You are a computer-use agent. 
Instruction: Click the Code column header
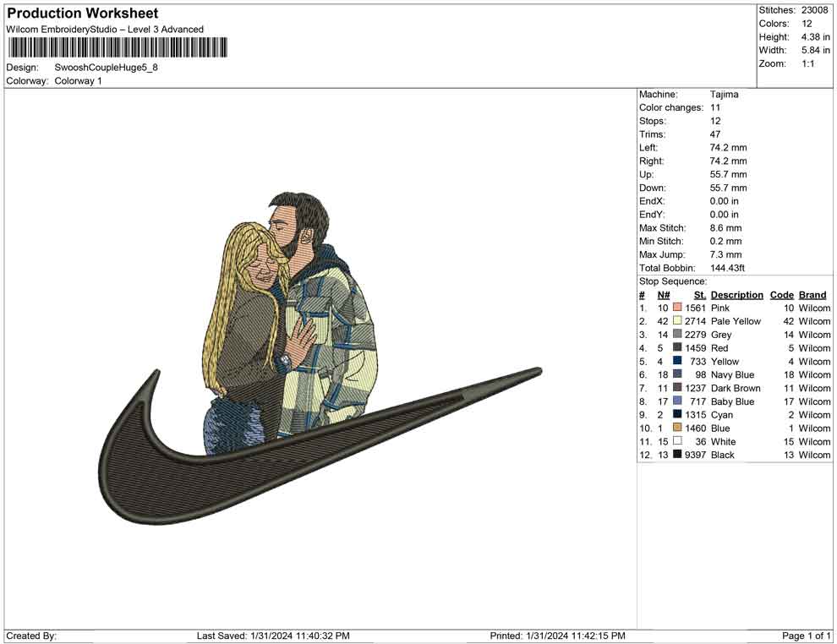tap(781, 295)
